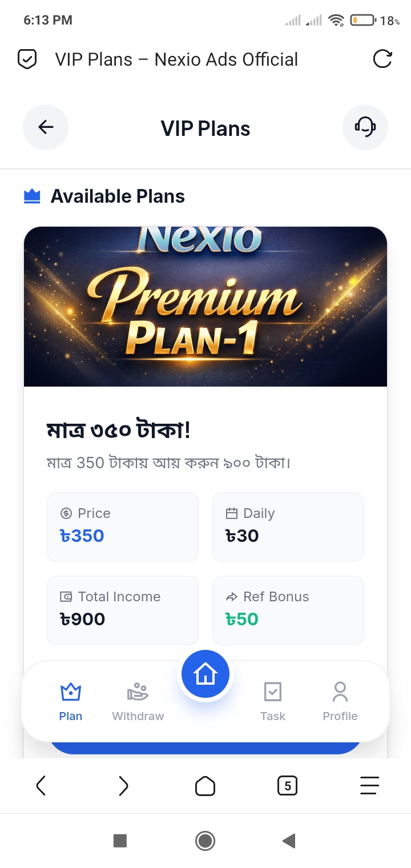Open the Withdraw tab
Screen dimensions: 411x868
click(x=138, y=701)
